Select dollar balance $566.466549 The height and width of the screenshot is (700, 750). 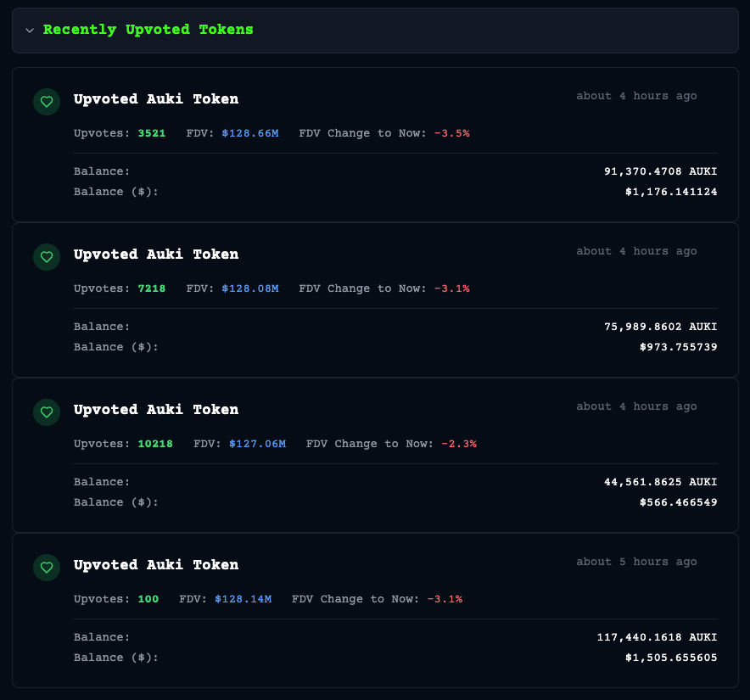[x=678, y=502]
